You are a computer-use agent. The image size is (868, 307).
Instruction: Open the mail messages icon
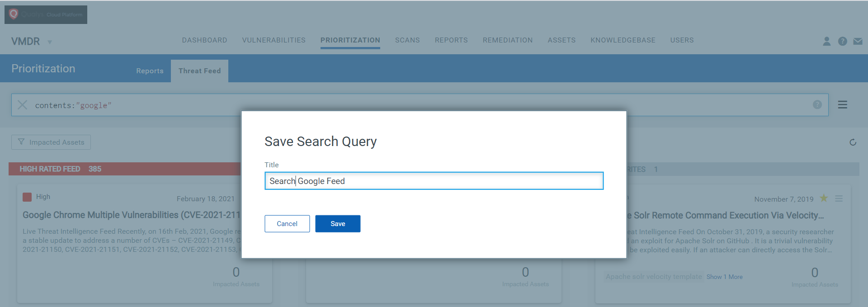point(858,41)
